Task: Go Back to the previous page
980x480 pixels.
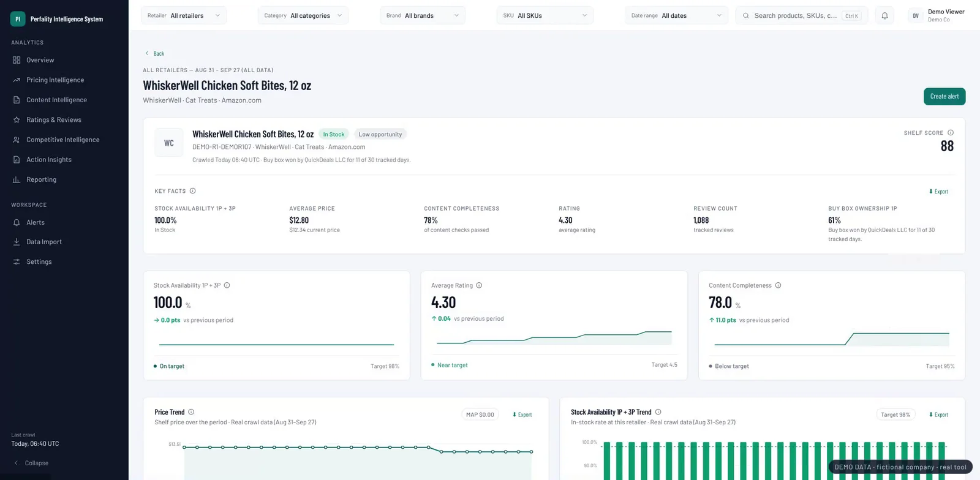Action: (x=154, y=53)
